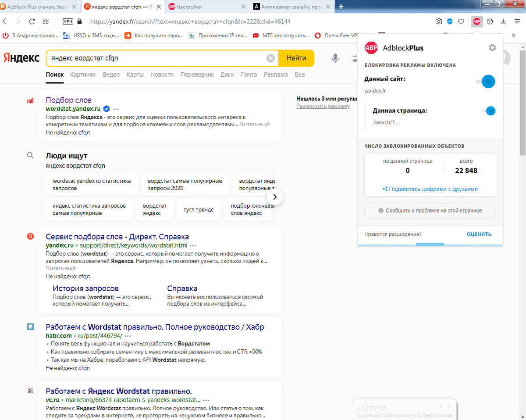
Task: Select the Видео tab
Action: pos(111,75)
